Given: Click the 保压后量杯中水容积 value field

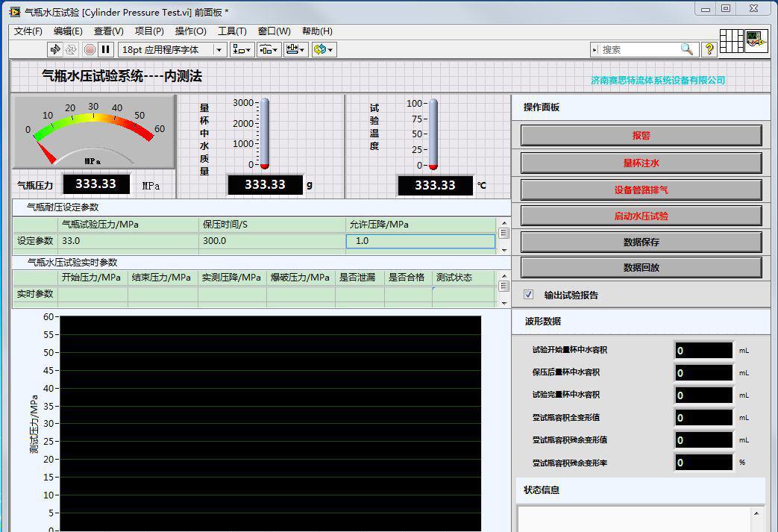Looking at the screenshot, I should click(703, 372).
